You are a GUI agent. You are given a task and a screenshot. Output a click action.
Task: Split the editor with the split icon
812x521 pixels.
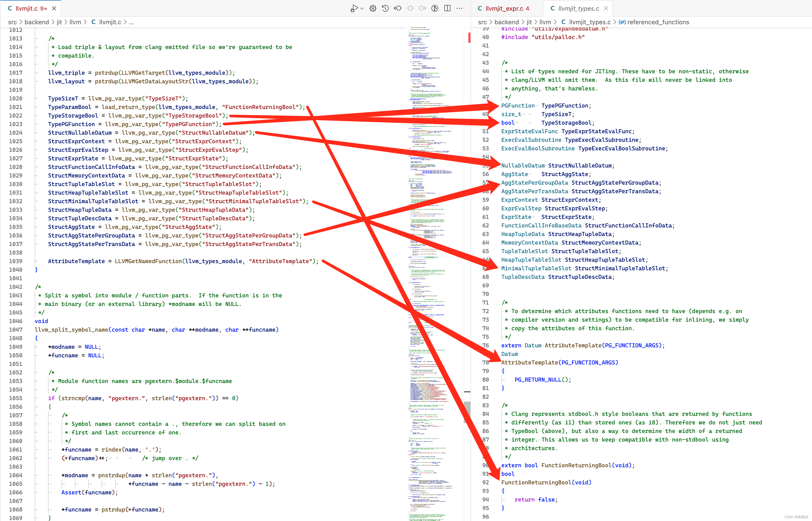[447, 9]
